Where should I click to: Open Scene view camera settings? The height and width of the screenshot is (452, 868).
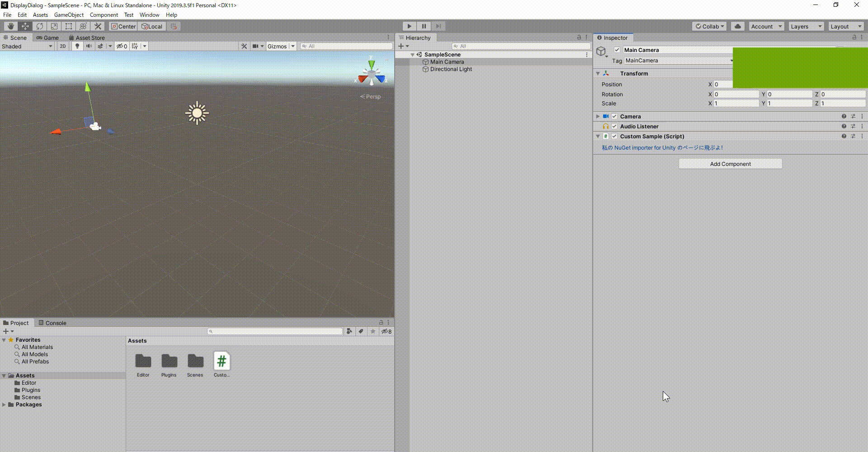[x=255, y=46]
